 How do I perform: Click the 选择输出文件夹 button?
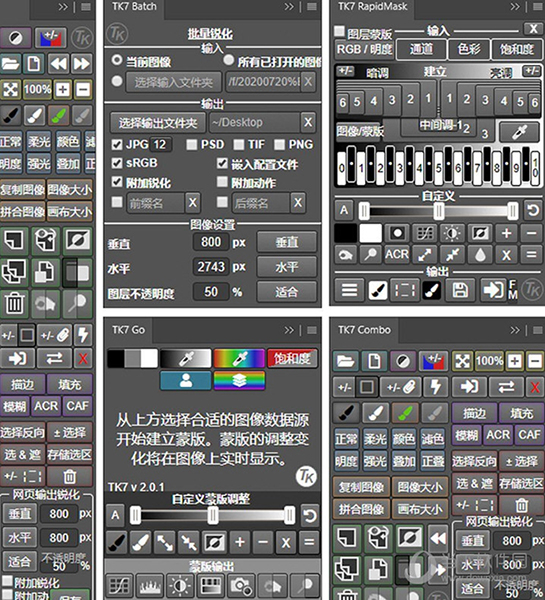[158, 123]
